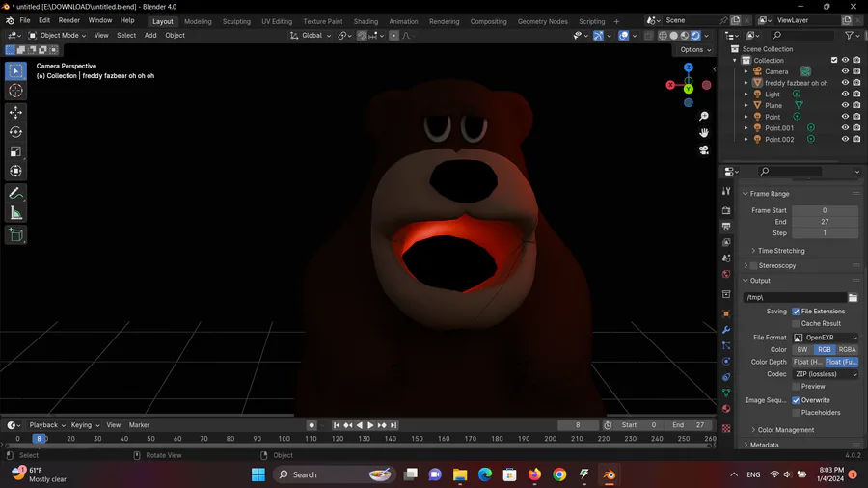Open the Render properties tab
This screenshot has height=488, width=868.
point(726,211)
